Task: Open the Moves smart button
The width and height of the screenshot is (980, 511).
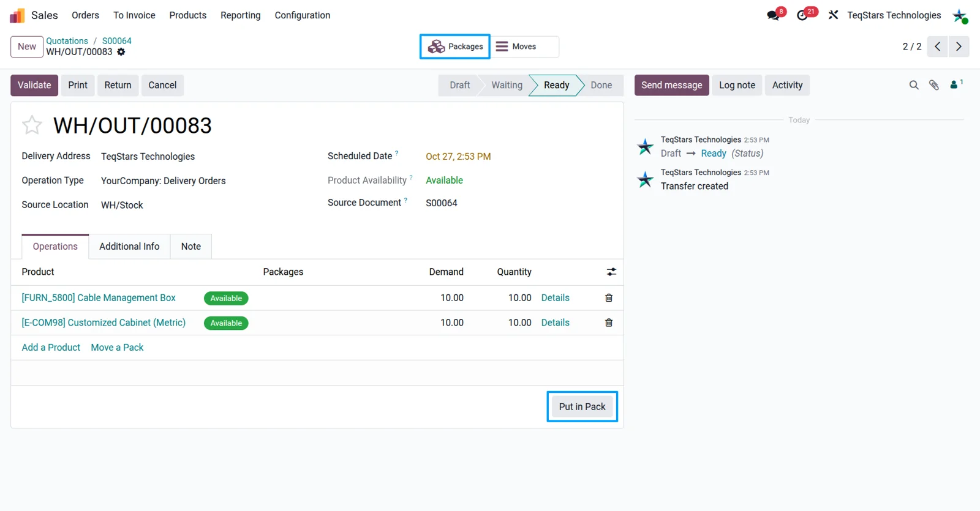Action: tap(525, 47)
